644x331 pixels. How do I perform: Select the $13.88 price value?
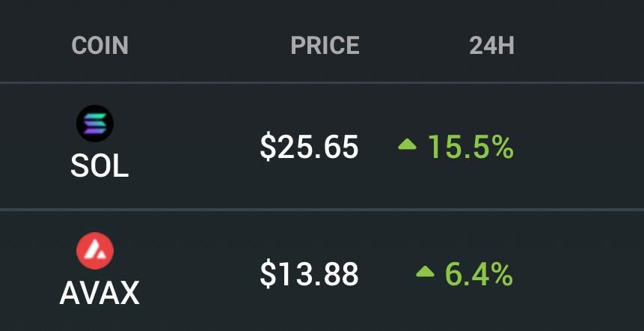pyautogui.click(x=309, y=274)
